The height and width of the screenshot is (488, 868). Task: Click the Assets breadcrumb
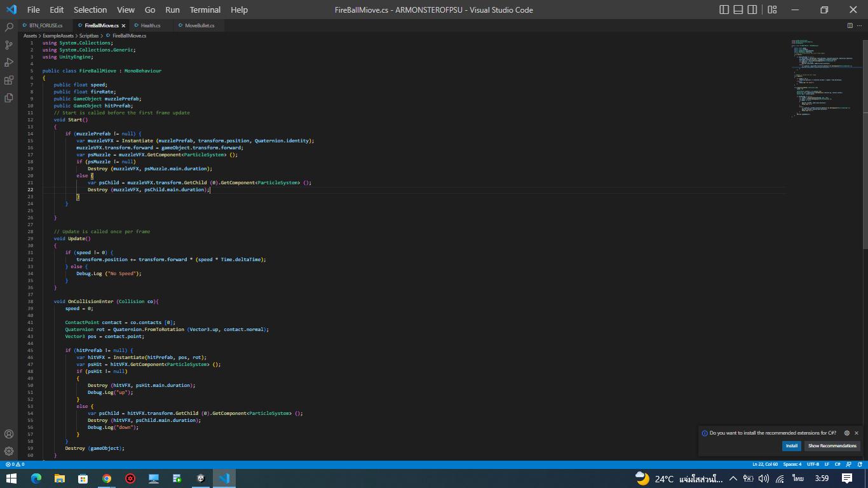pyautogui.click(x=30, y=36)
